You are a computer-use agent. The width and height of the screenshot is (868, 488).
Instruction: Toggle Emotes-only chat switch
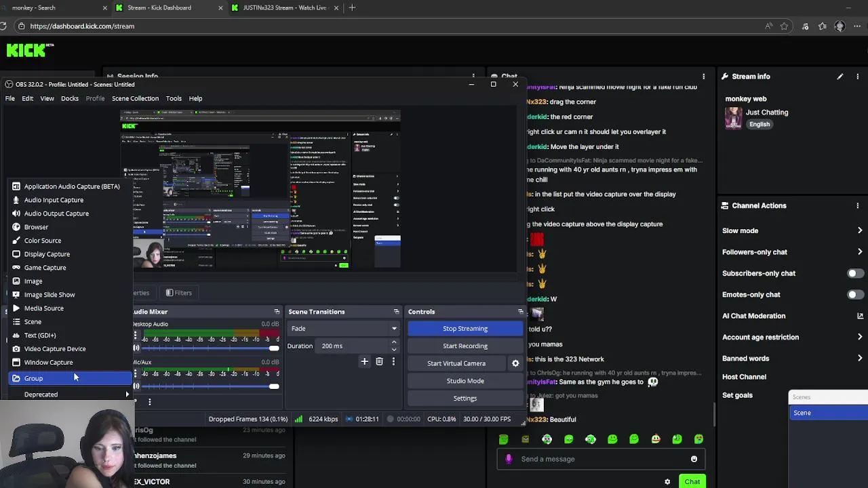[855, 295]
